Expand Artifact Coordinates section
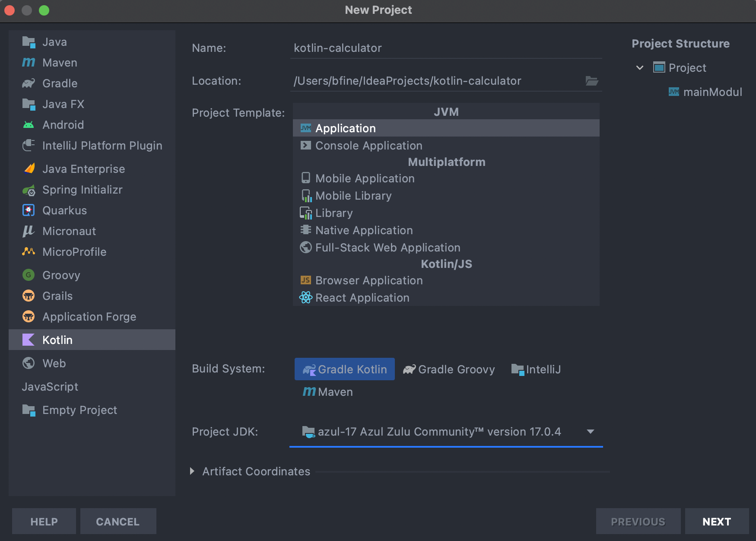Image resolution: width=756 pixels, height=541 pixels. pyautogui.click(x=192, y=471)
